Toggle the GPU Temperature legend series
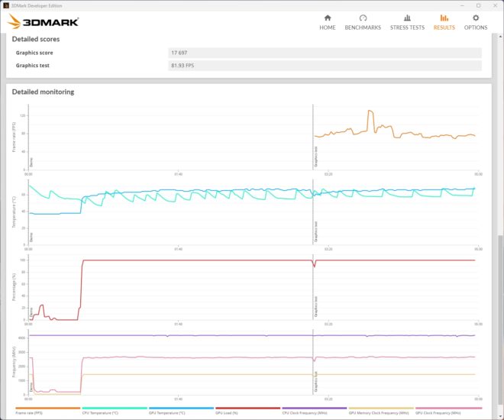 click(x=181, y=411)
